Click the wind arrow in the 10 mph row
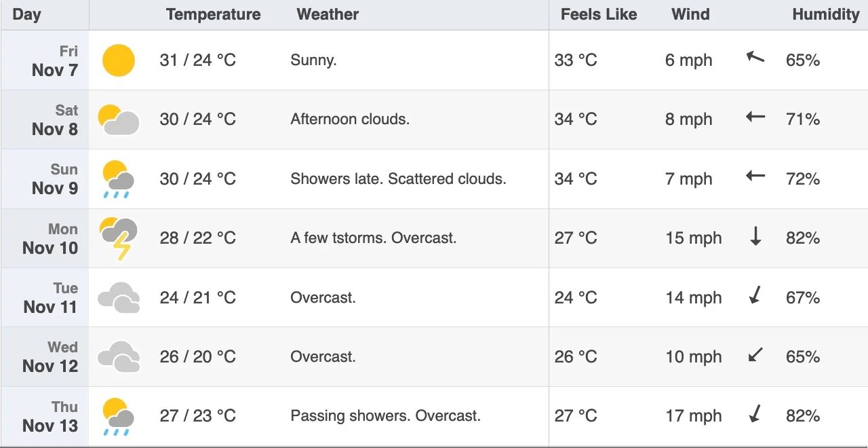Screen dimensions: 868x448 pyautogui.click(x=755, y=355)
